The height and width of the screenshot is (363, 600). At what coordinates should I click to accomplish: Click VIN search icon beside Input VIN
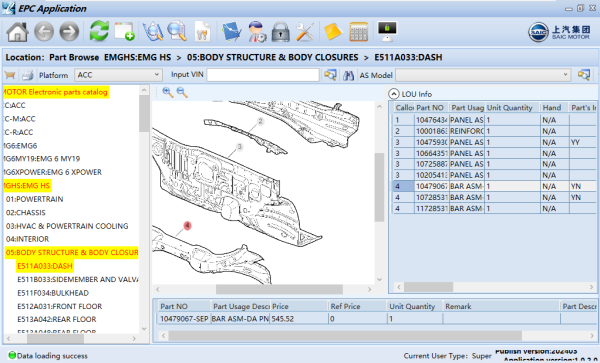(330, 75)
